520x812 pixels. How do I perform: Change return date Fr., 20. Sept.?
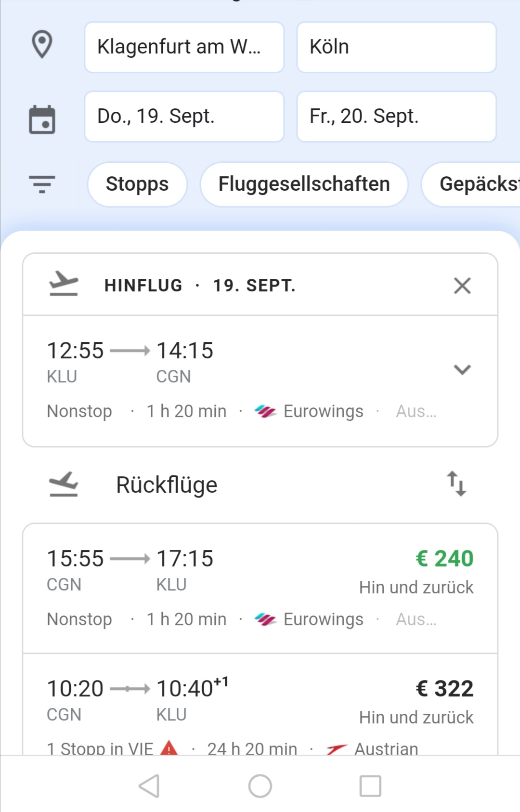396,117
